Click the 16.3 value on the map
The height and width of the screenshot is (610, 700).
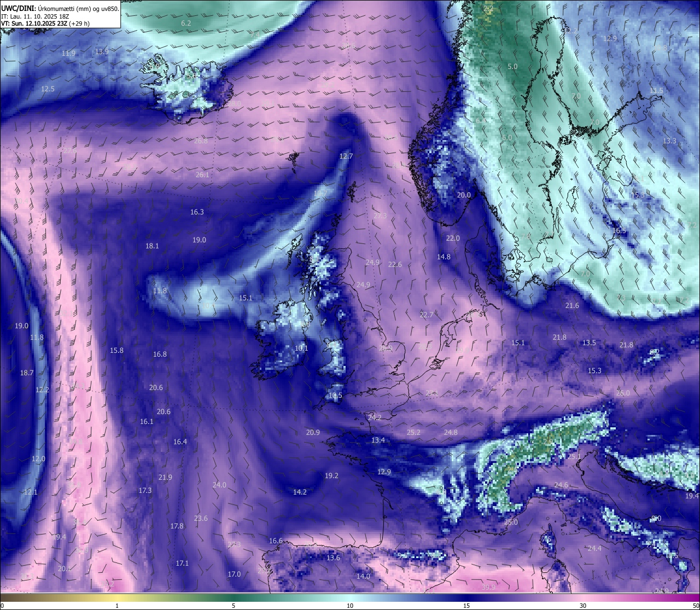click(197, 212)
